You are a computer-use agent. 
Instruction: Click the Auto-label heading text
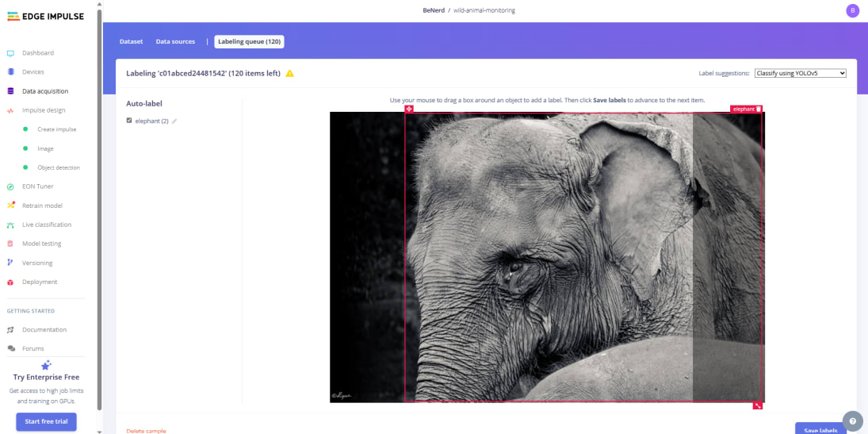[x=144, y=104]
